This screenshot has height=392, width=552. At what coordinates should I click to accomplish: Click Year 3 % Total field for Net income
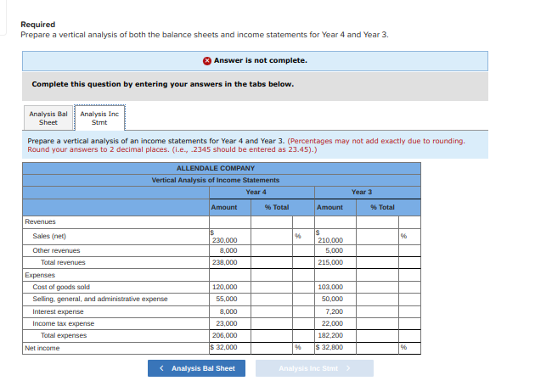(377, 348)
